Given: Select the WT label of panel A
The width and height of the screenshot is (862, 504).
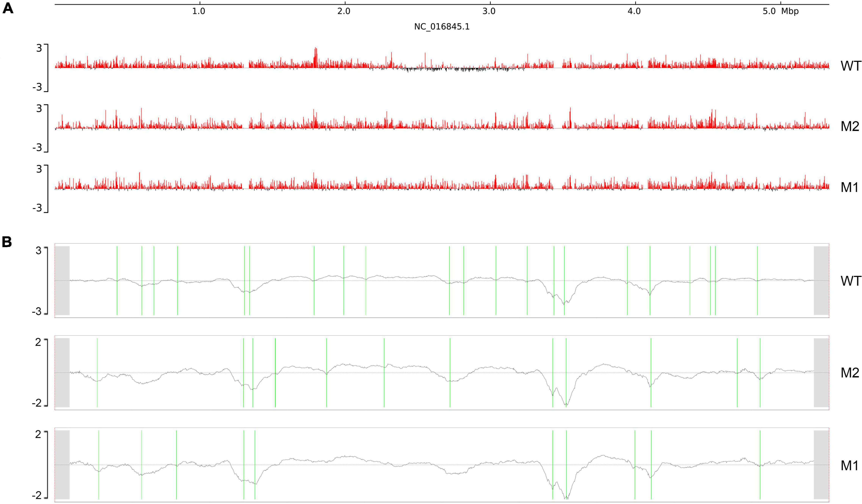Looking at the screenshot, I should [851, 66].
